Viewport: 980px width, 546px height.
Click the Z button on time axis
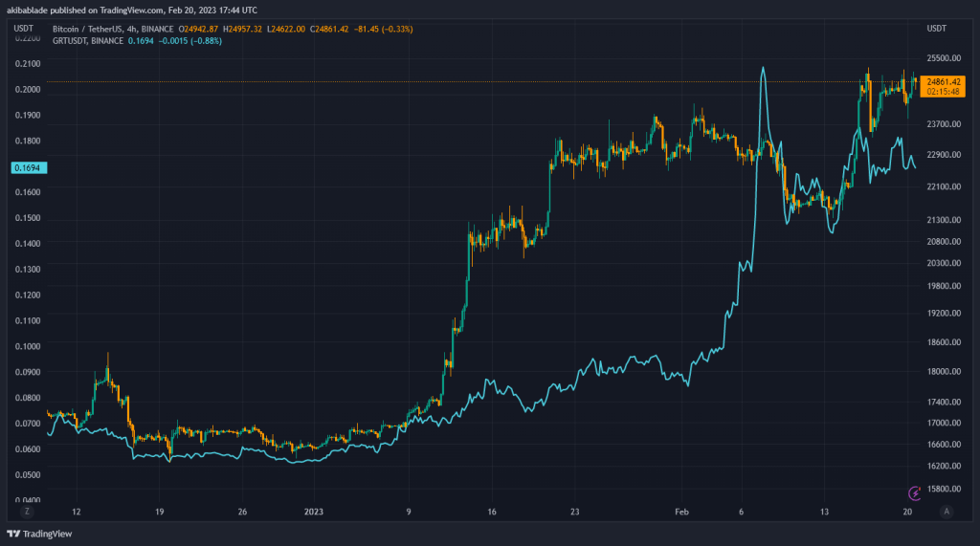tap(26, 512)
